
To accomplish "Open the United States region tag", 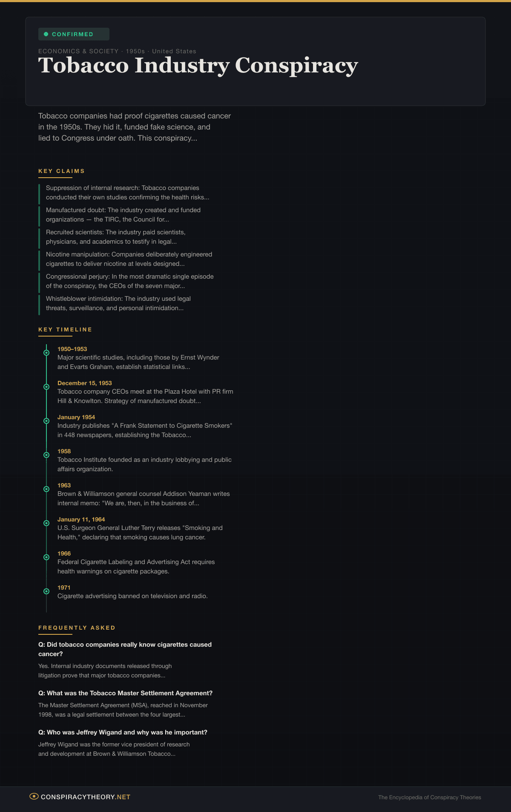I will point(174,51).
